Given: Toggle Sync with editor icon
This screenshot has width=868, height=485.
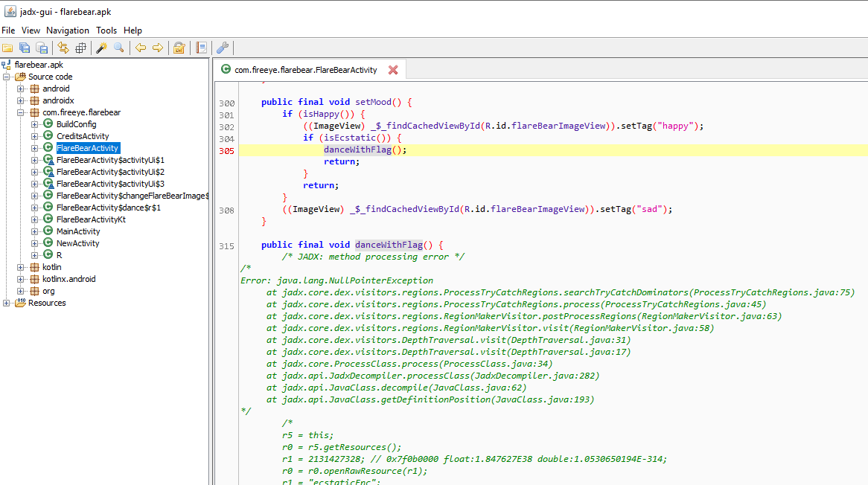Looking at the screenshot, I should tap(63, 48).
